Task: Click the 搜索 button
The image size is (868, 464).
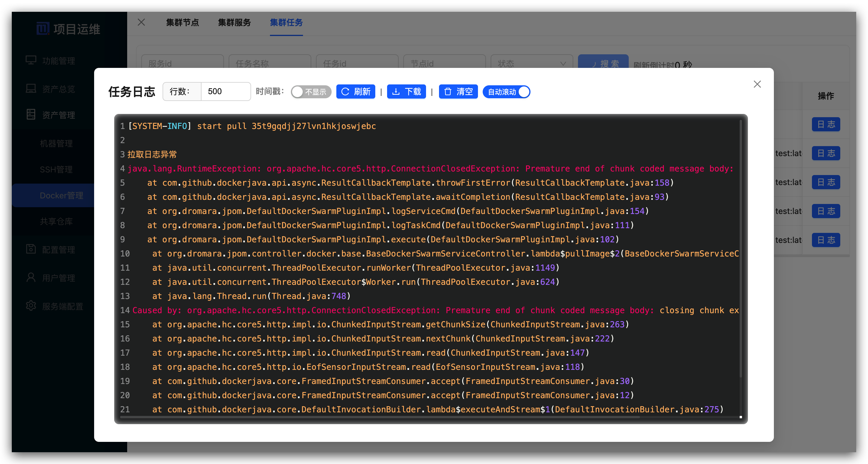Action: 603,62
